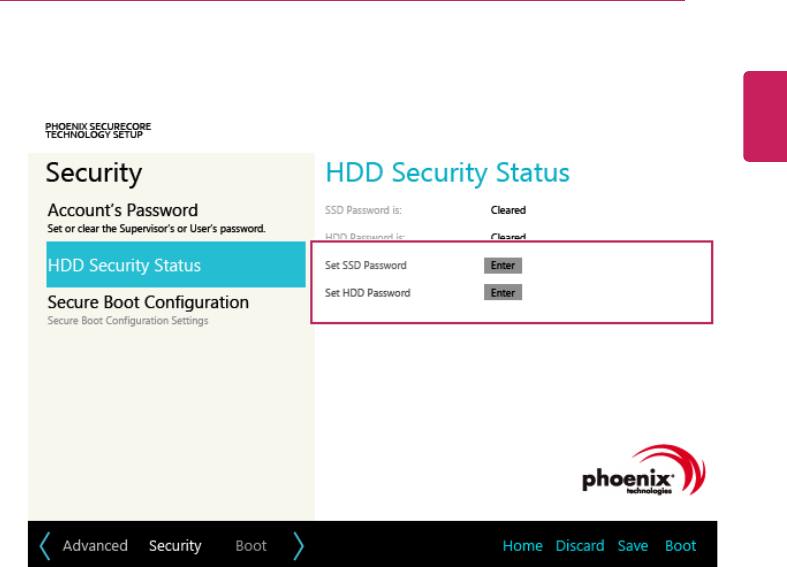Click the Phoenix Technologies logo
This screenshot has height=567, width=787.
pos(644,470)
